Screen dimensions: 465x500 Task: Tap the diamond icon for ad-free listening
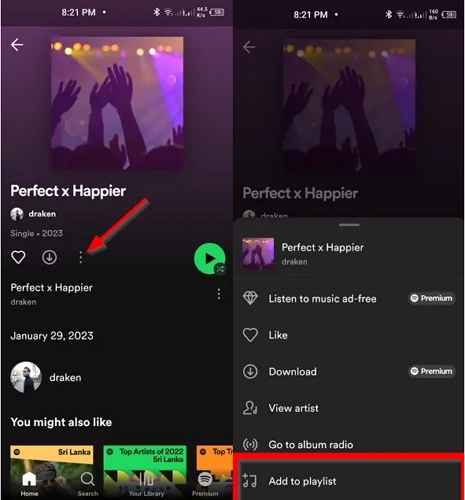[250, 298]
